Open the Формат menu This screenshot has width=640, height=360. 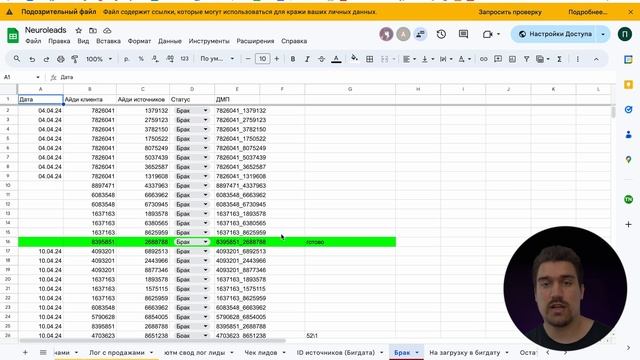pos(139,41)
